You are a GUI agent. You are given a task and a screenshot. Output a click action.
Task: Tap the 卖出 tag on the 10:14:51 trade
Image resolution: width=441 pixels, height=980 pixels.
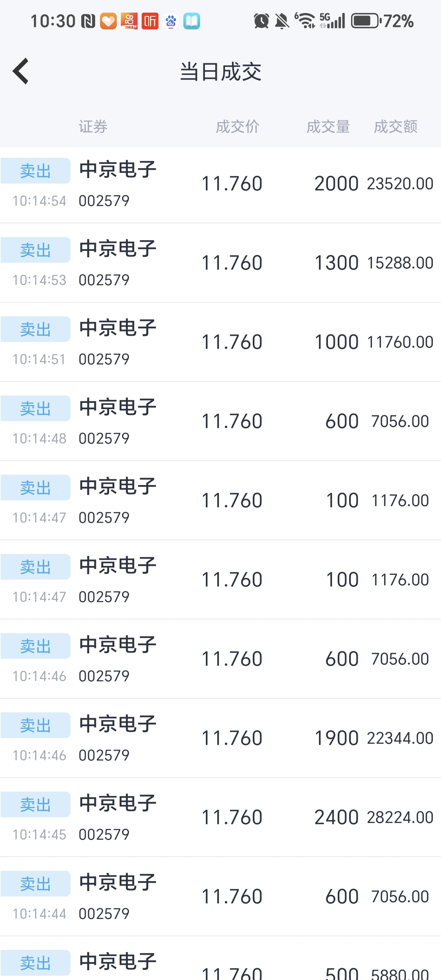click(36, 329)
